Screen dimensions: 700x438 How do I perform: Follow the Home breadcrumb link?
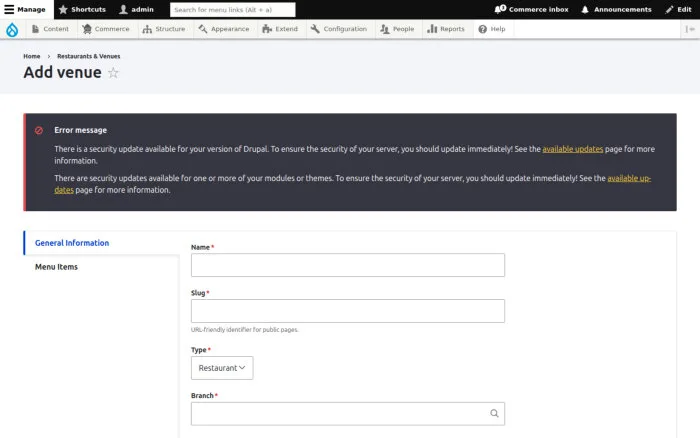32,56
